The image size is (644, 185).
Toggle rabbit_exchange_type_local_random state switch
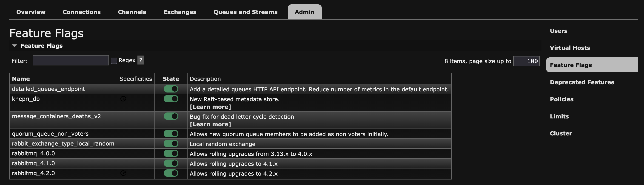click(171, 143)
